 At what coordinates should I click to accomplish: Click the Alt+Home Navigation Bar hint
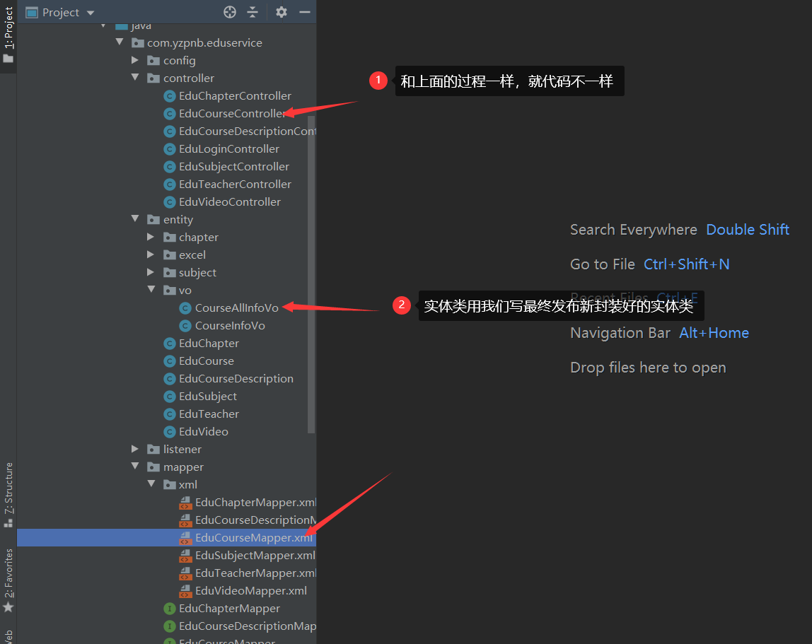point(714,332)
